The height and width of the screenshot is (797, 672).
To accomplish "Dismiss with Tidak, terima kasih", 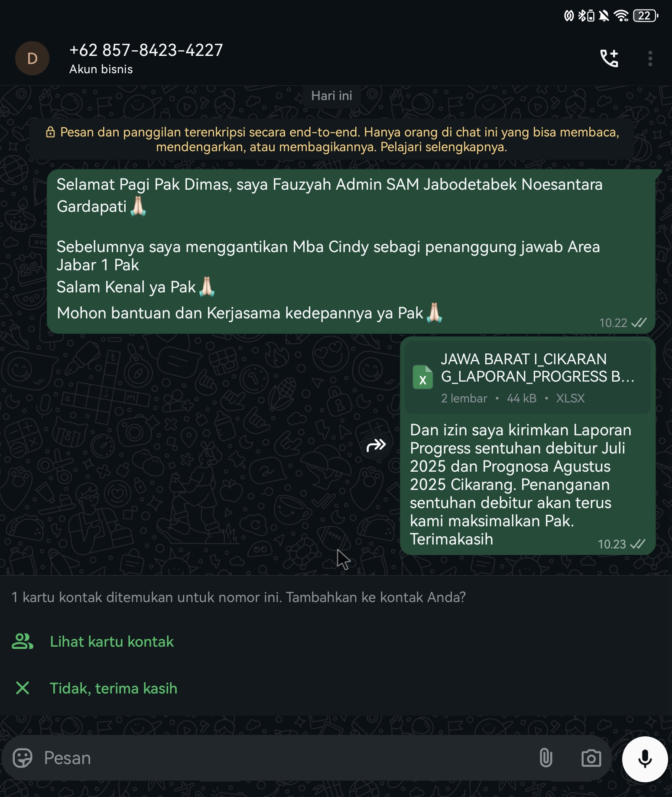I will (x=113, y=688).
